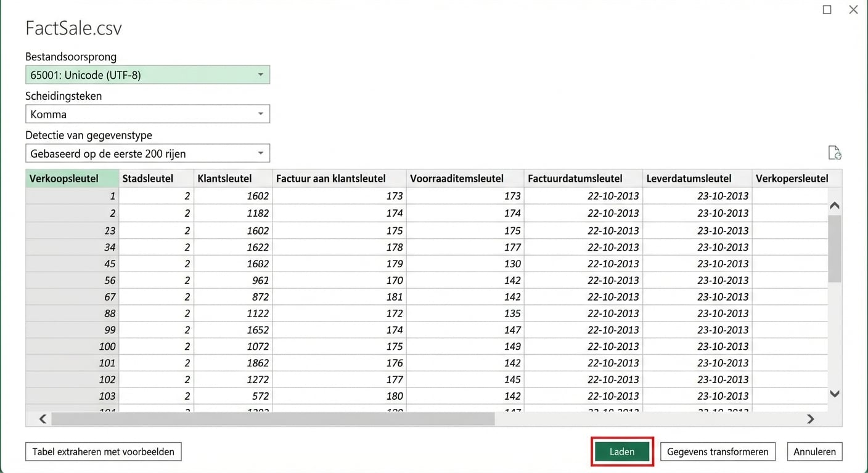Select the Verkopersleutel column header
The width and height of the screenshot is (868, 473).
792,178
